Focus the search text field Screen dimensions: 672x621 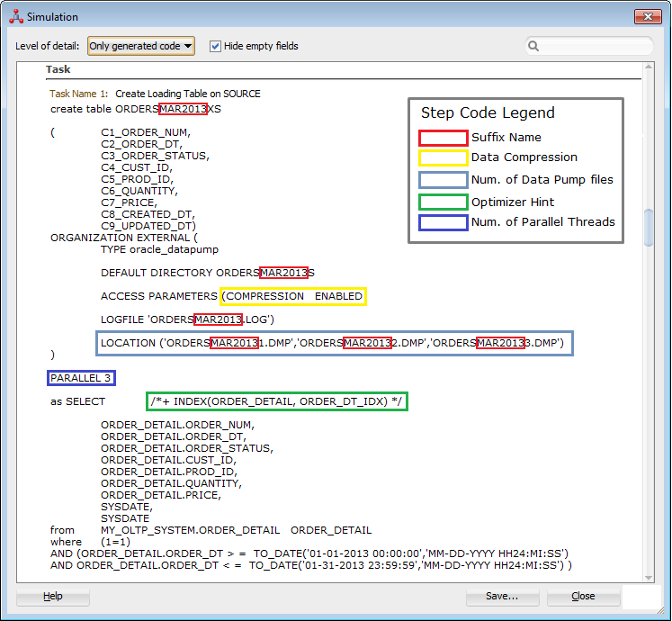[594, 46]
